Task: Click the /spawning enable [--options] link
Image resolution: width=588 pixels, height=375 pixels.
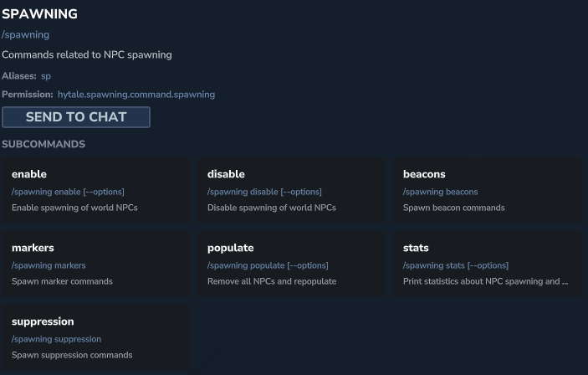Action: (69, 192)
